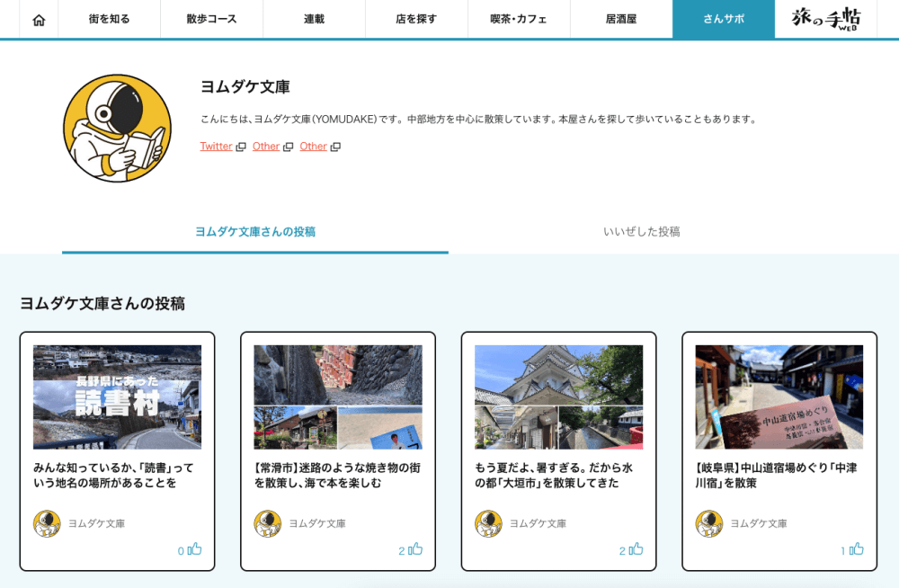Like the 大垣市 post using thumbs-up
899x588 pixels.
(x=636, y=549)
